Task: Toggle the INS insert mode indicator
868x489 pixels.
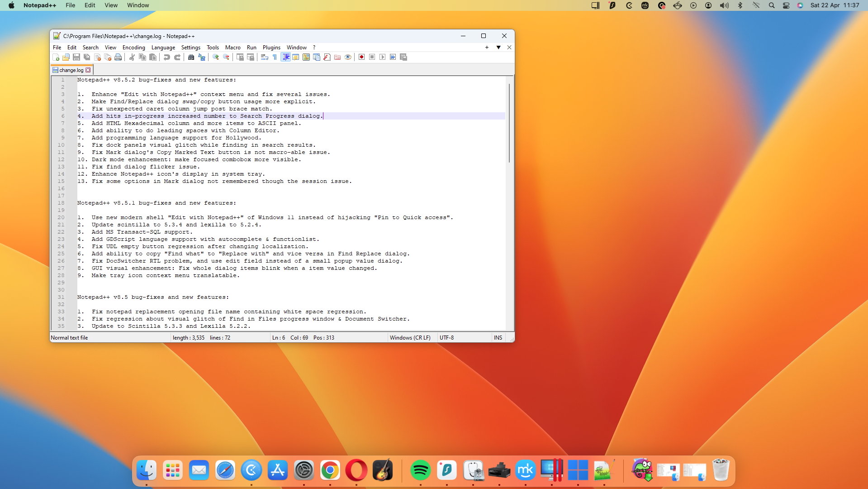Action: [x=498, y=338]
